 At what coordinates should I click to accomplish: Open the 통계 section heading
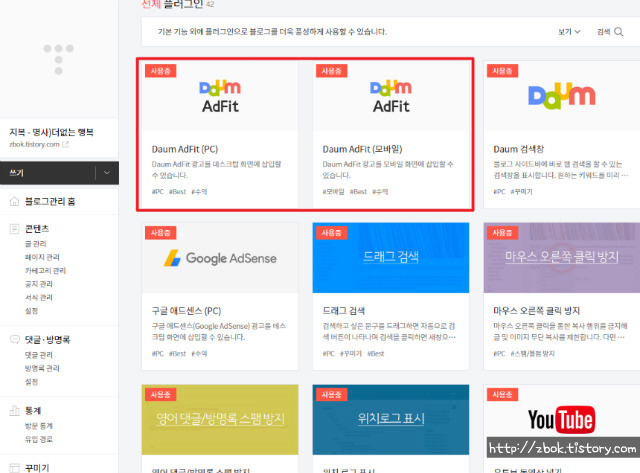33,411
